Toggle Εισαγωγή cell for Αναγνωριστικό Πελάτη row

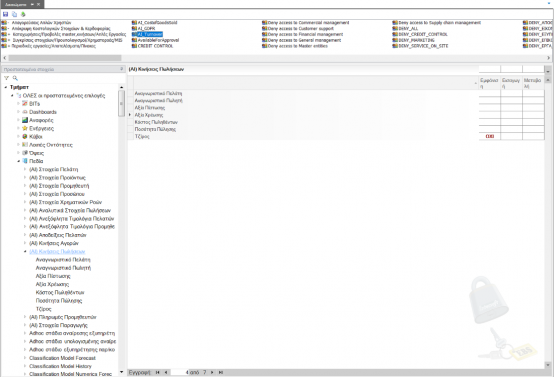pyautogui.click(x=511, y=94)
